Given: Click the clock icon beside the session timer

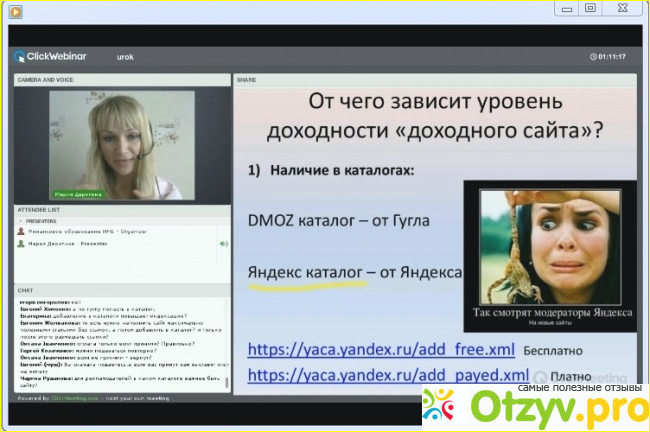Looking at the screenshot, I should (593, 56).
